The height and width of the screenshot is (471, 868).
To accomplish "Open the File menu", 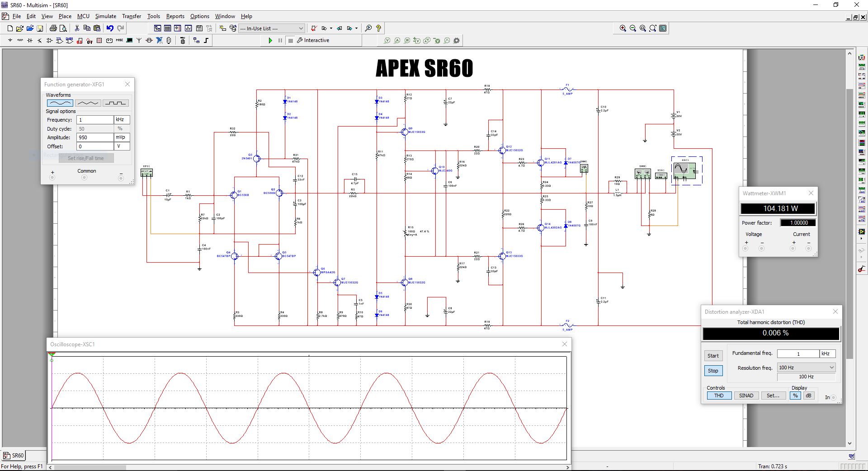I will tap(17, 16).
